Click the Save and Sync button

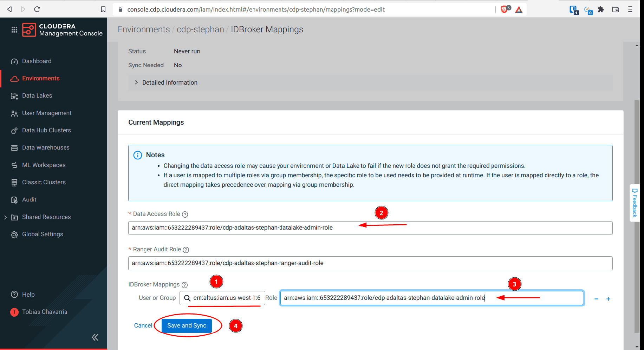187,325
